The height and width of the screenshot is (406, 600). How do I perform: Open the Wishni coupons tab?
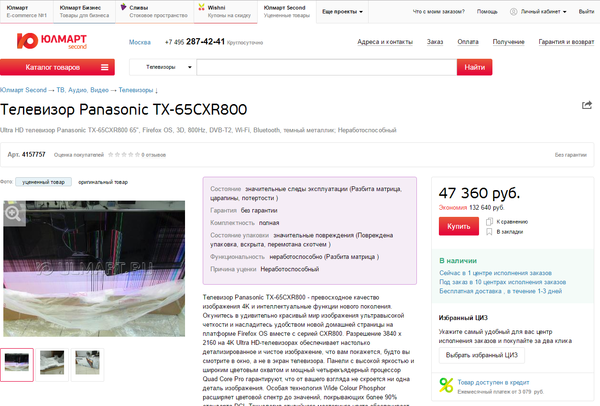[x=225, y=11]
